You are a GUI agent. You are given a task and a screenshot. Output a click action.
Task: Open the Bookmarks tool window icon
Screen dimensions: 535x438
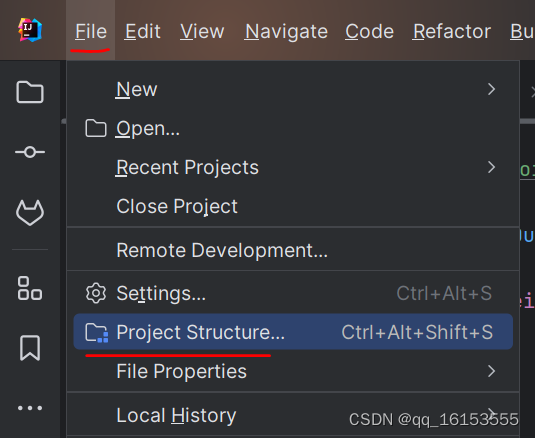tap(30, 348)
